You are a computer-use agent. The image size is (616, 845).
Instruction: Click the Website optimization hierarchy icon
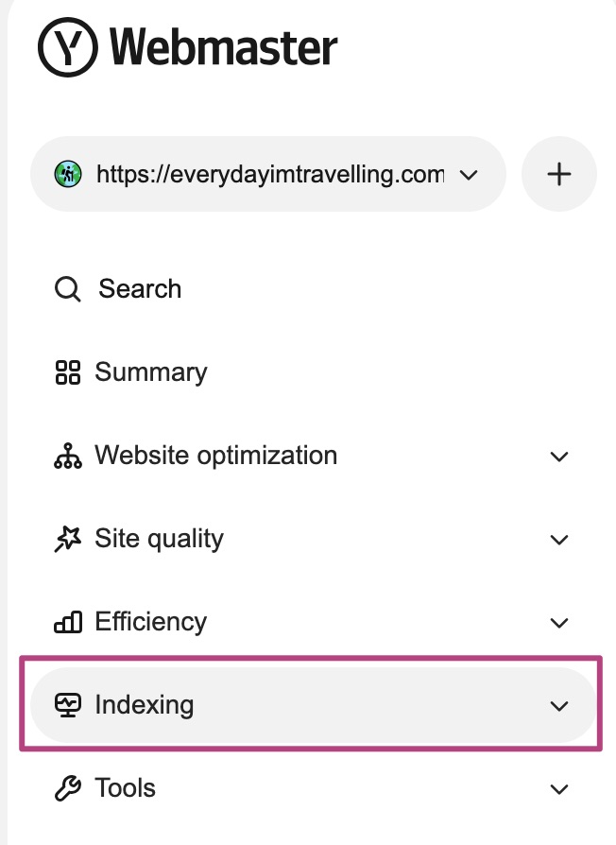tap(68, 457)
